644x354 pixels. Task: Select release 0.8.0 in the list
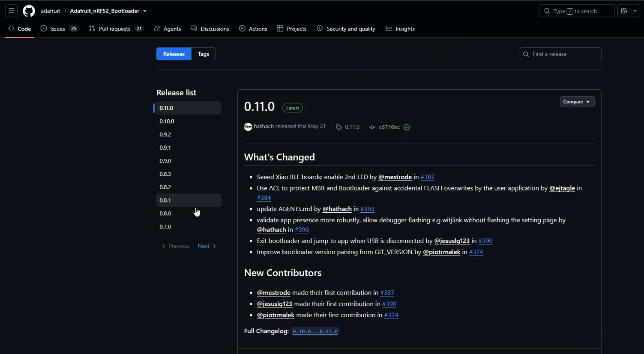click(189, 214)
